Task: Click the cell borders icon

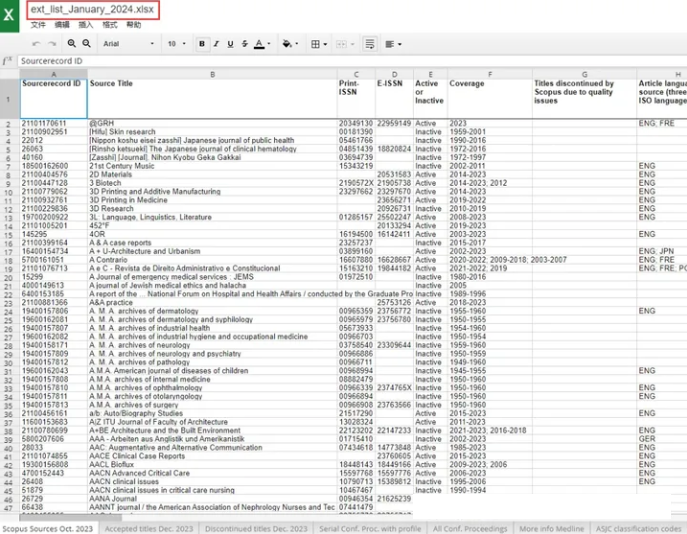Action: [315, 44]
